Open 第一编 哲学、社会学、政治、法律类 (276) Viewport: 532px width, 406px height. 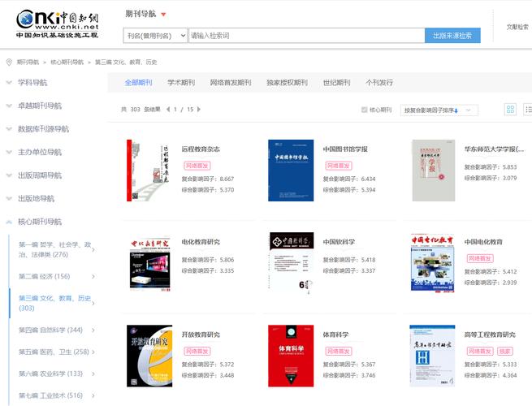point(55,249)
